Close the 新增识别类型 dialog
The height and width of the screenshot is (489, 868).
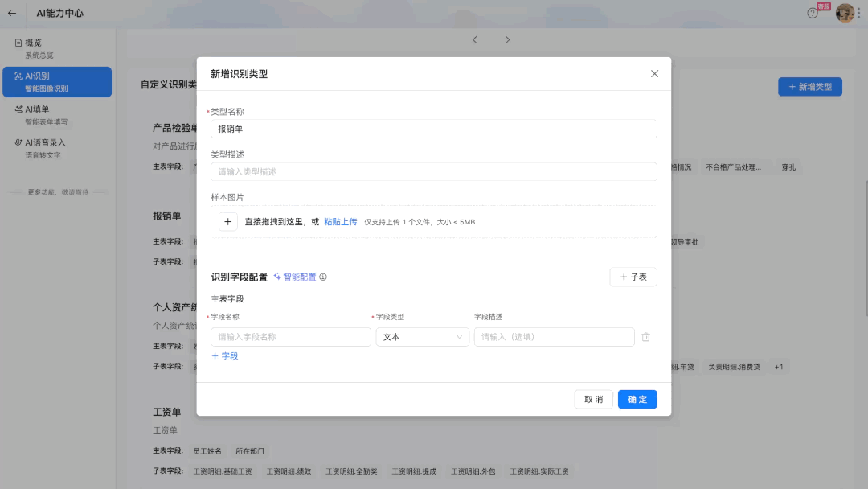654,74
